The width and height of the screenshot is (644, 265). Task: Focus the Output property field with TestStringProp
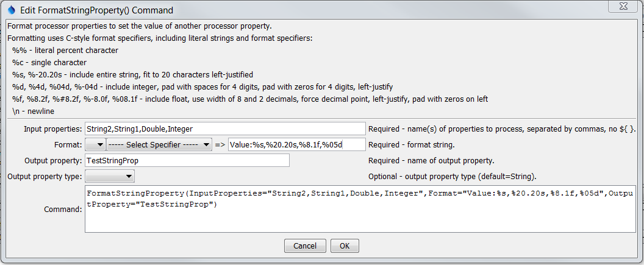click(x=187, y=160)
